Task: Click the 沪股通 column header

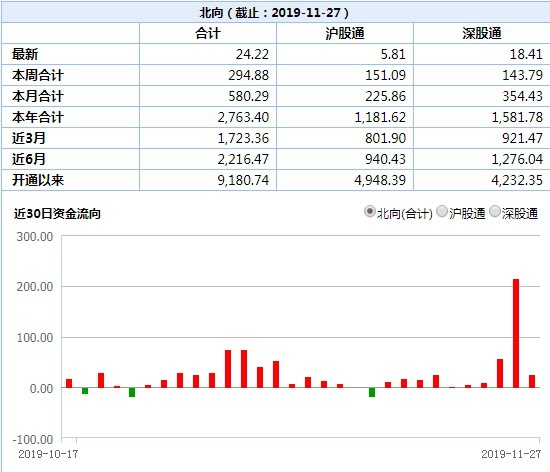Action: click(x=345, y=33)
